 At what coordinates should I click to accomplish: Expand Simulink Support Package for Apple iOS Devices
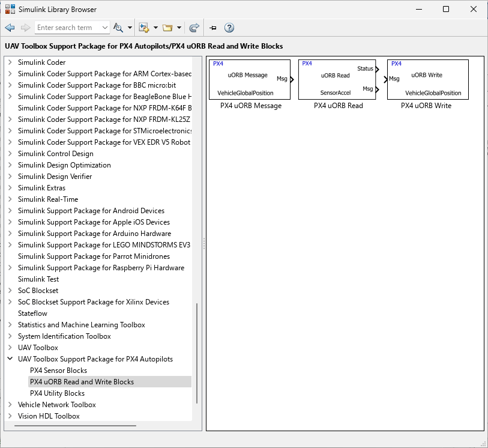10,222
